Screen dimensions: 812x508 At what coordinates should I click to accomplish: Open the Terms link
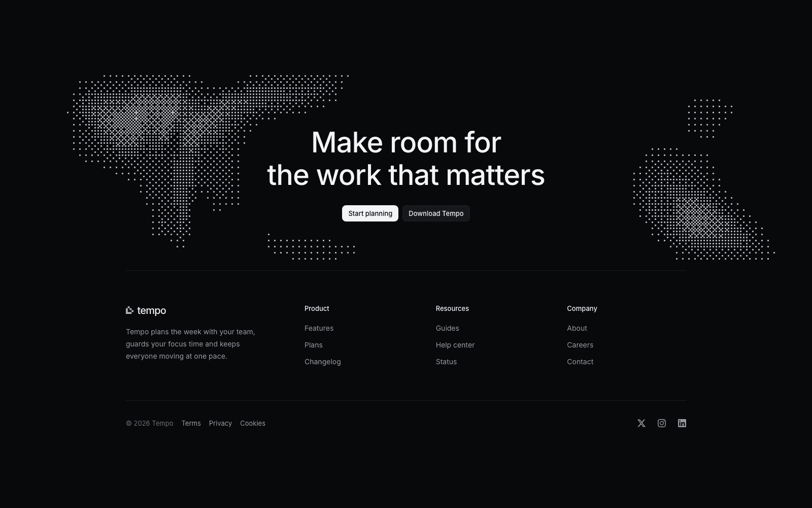[191, 423]
